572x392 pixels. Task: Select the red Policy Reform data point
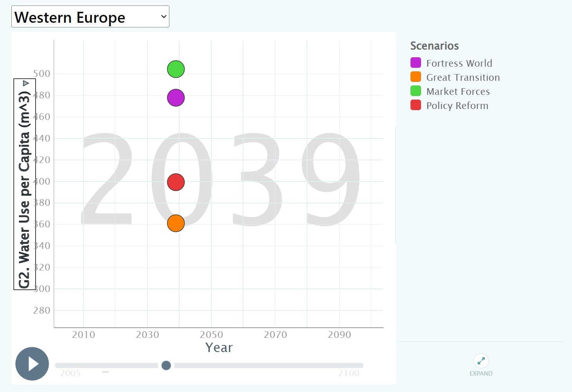(176, 182)
